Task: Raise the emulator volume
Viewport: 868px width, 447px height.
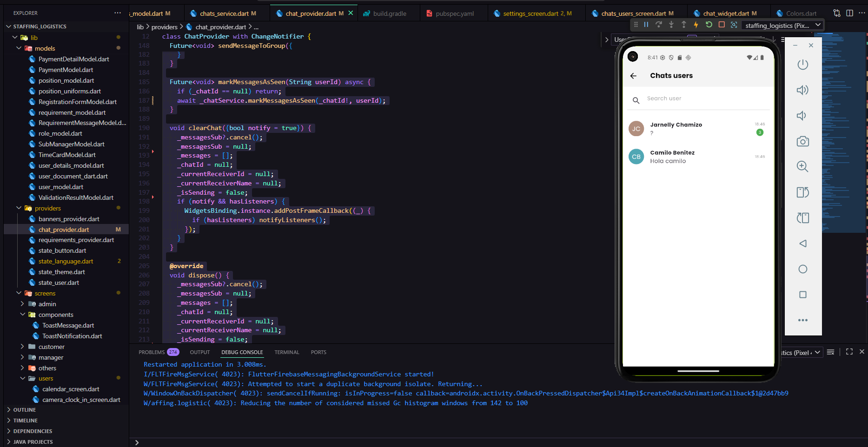Action: [802, 90]
